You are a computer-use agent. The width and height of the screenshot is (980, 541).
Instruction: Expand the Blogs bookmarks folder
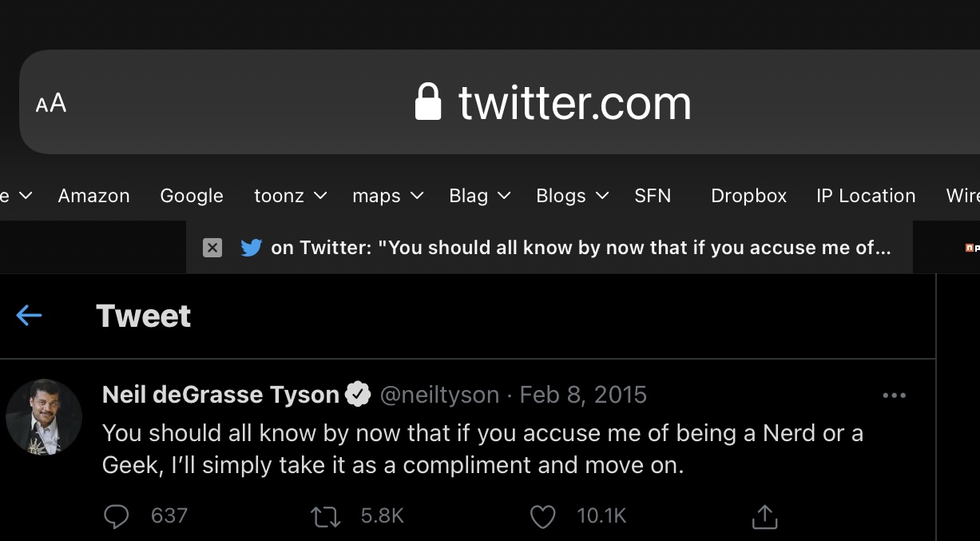572,196
